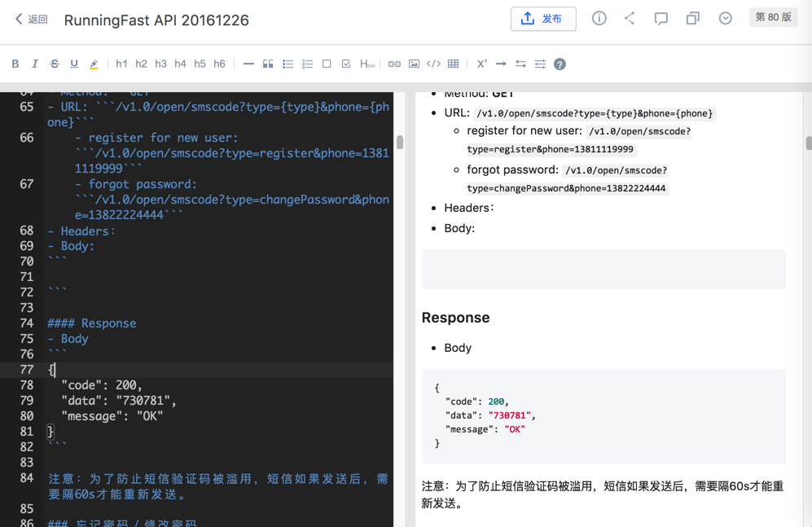This screenshot has width=812, height=527.
Task: Click "forgot password:" in preview
Action: (512, 169)
